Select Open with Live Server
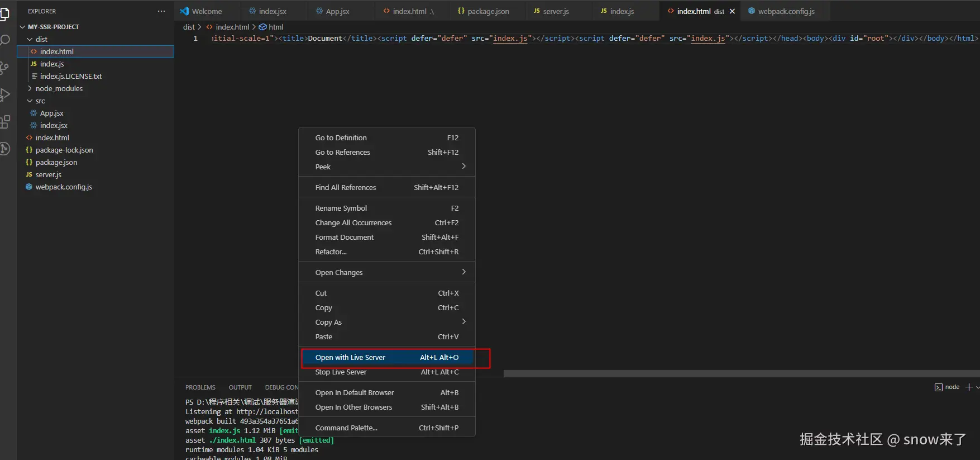Screen dimensions: 980x460 387,357
